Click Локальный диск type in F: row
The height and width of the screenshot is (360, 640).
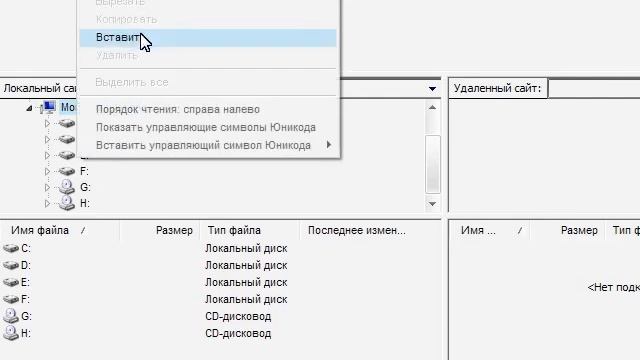click(246, 300)
